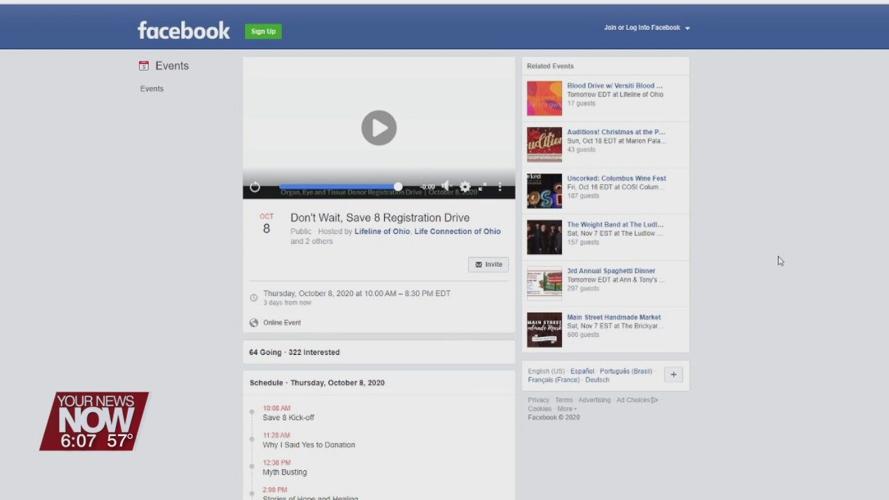Screen dimensions: 889x500
Task: Mute the video volume speaker
Action: click(446, 187)
